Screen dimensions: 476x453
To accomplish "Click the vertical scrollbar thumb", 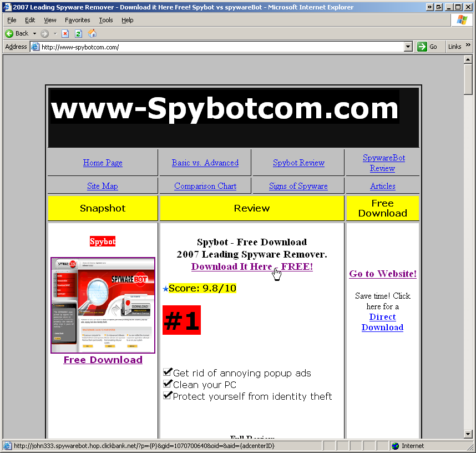I will coord(468,79).
